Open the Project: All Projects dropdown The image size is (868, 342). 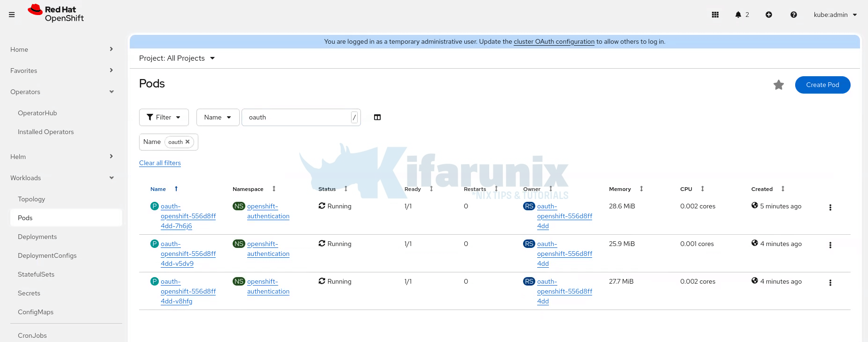[177, 58]
